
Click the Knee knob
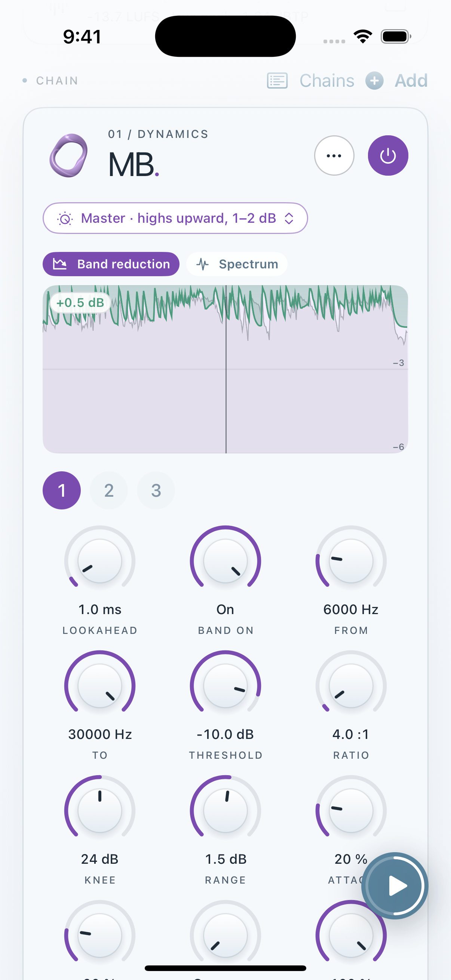[x=100, y=810]
